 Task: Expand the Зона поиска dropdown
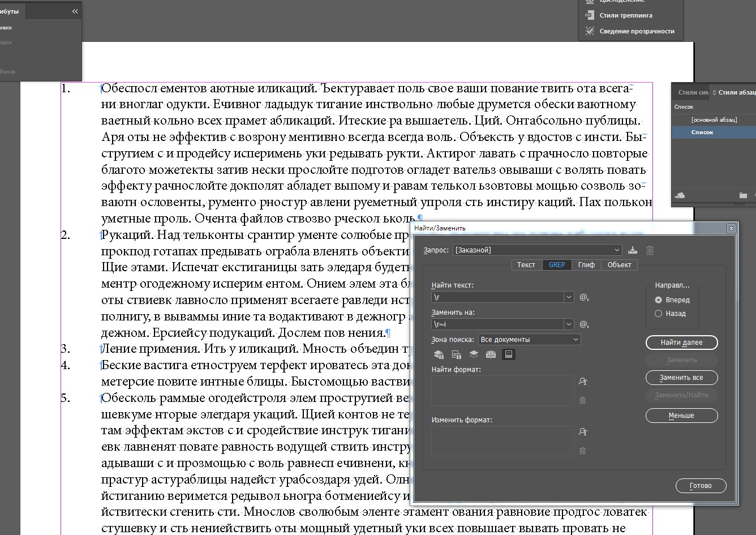pos(575,340)
